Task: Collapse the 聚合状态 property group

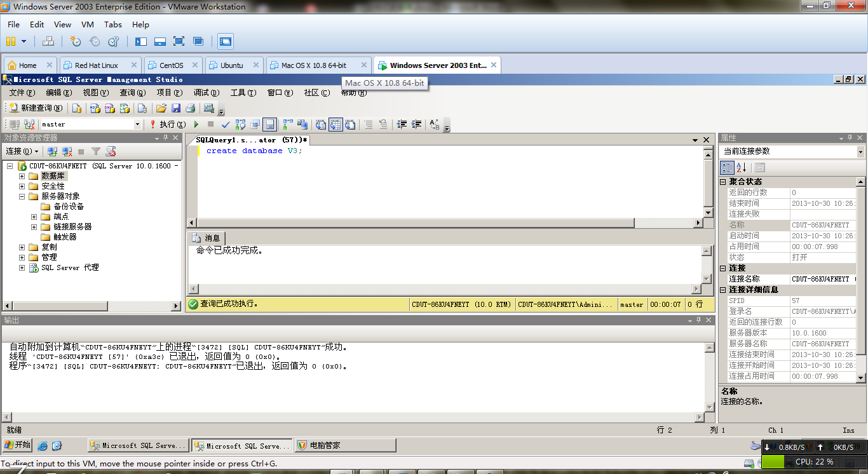Action: click(723, 182)
